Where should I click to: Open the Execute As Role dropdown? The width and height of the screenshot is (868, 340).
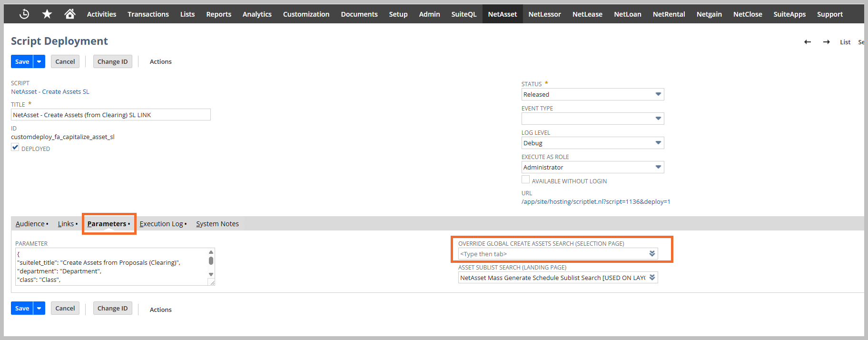click(x=592, y=167)
